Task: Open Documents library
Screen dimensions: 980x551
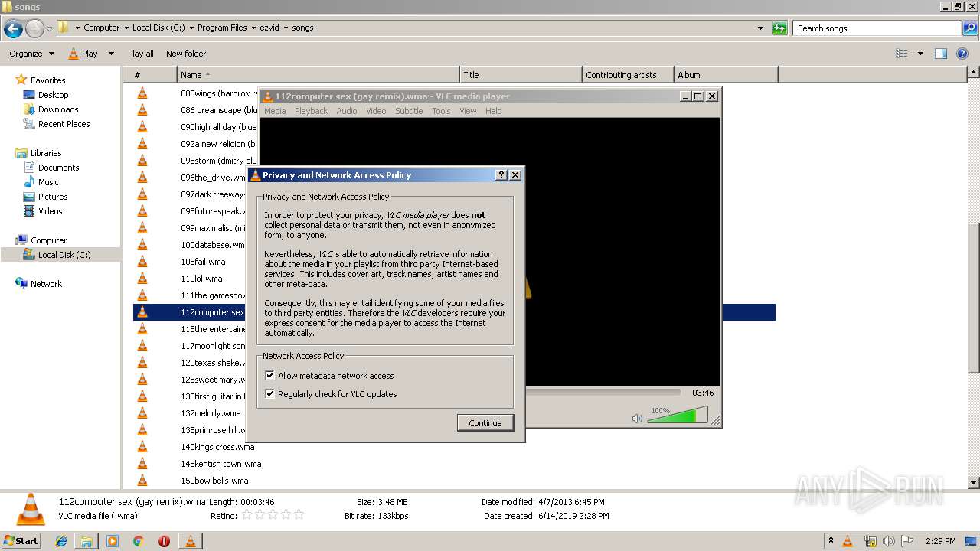Action: click(x=58, y=168)
